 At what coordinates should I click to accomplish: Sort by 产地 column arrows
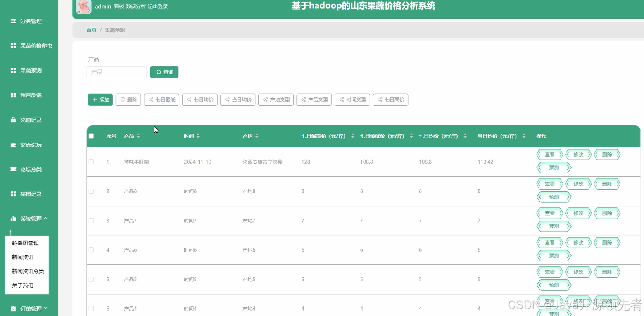257,136
